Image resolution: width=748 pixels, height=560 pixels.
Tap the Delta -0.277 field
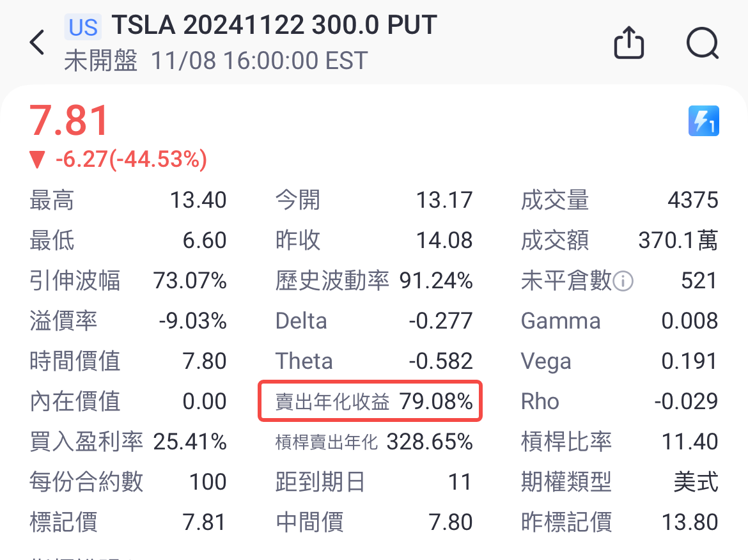click(x=374, y=321)
